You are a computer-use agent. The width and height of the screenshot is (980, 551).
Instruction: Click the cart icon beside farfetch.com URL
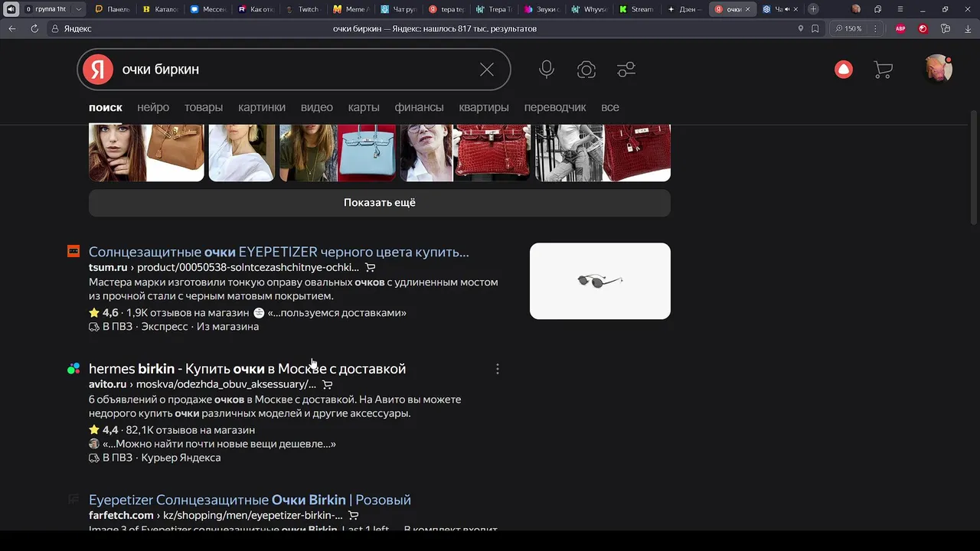point(353,516)
